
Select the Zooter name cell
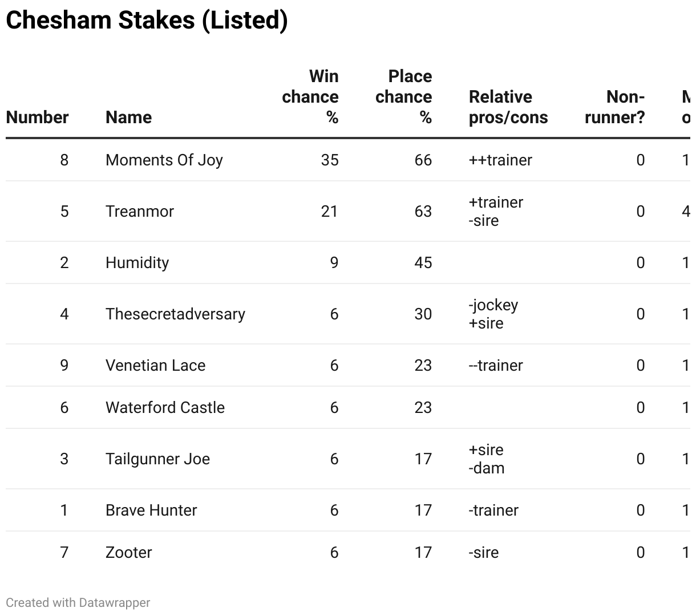click(128, 553)
